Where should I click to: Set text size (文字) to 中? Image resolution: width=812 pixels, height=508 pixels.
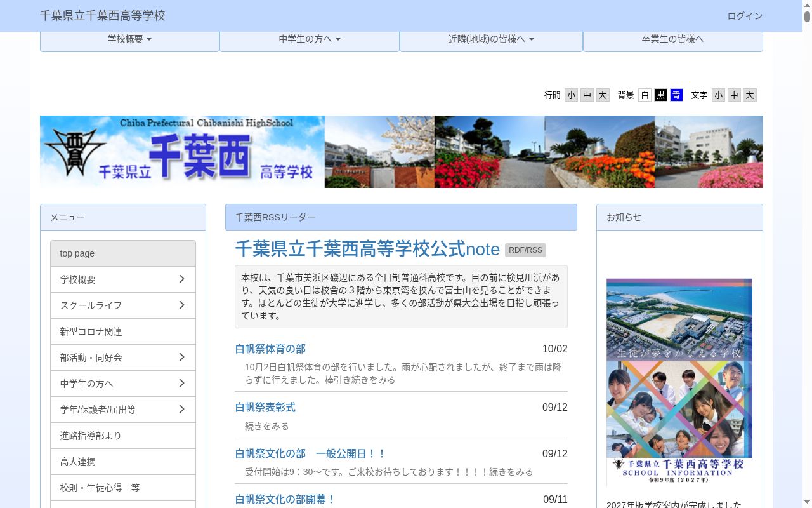[734, 95]
